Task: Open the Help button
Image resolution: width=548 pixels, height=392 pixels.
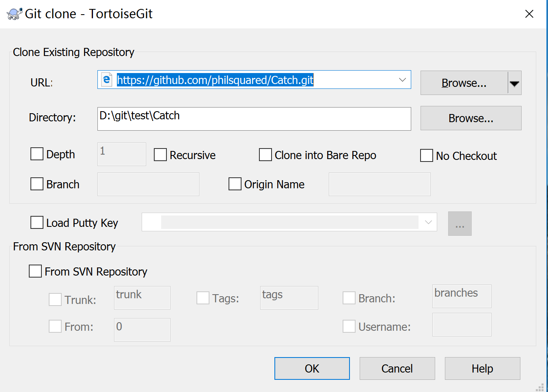Action: point(482,368)
